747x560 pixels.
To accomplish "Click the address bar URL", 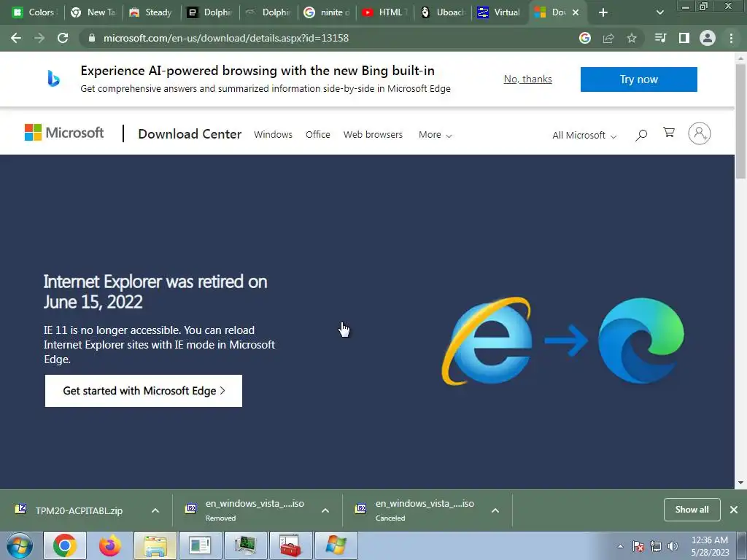I will pos(226,38).
